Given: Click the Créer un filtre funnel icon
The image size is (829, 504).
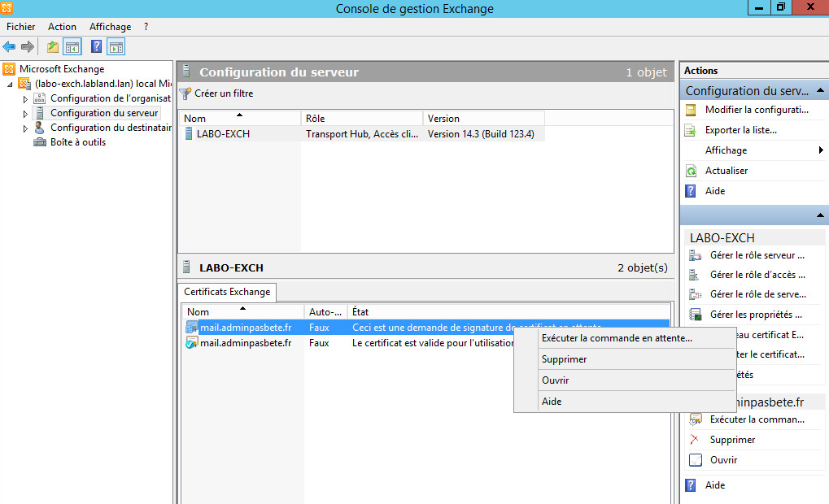Looking at the screenshot, I should tap(185, 93).
